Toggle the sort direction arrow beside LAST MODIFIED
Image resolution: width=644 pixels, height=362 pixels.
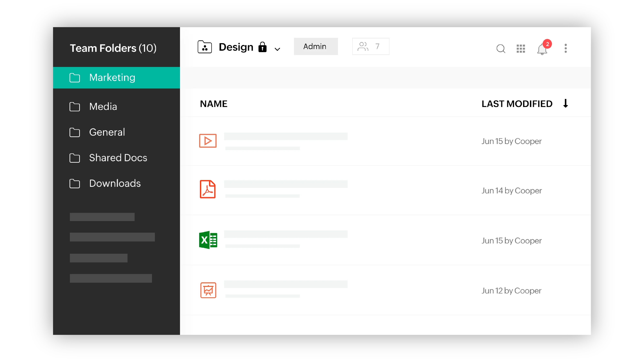565,103
